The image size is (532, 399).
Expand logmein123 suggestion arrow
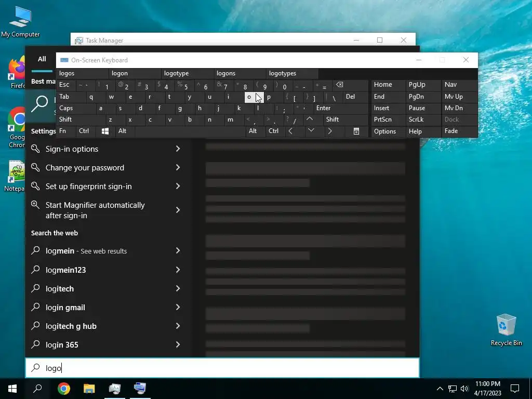(x=178, y=270)
